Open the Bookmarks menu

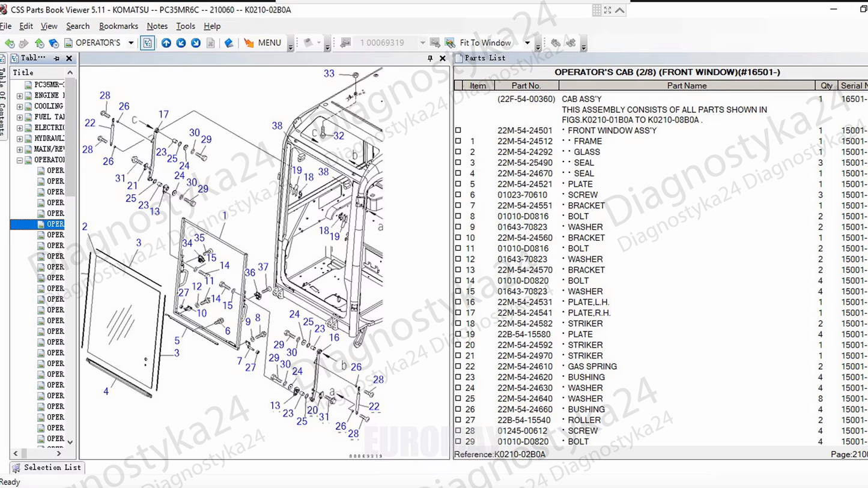pos(118,26)
